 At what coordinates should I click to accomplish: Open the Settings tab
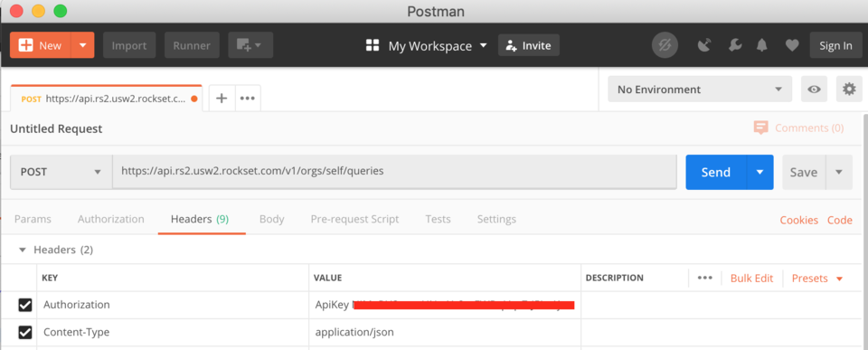click(496, 219)
